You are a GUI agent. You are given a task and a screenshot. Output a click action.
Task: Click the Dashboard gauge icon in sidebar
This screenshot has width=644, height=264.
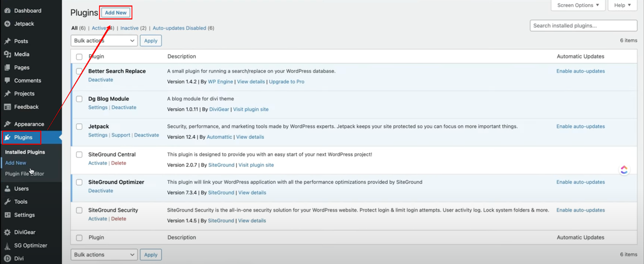(7, 10)
